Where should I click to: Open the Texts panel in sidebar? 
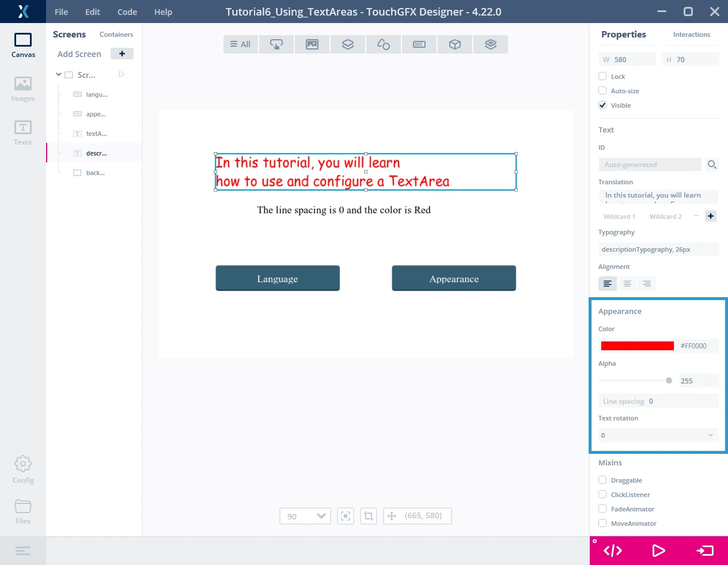click(23, 132)
